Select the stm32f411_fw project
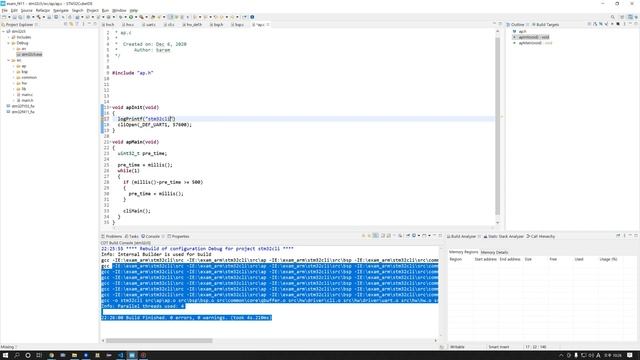 coord(20,112)
